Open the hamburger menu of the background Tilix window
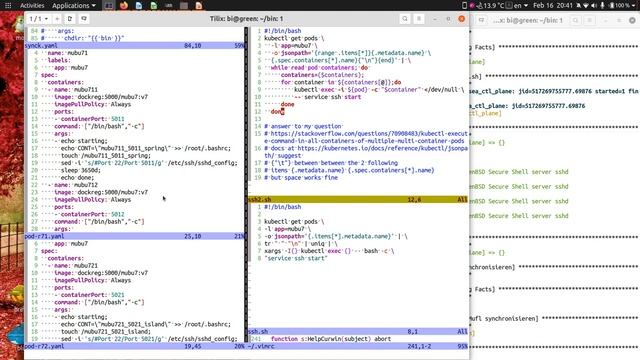 tap(589, 20)
